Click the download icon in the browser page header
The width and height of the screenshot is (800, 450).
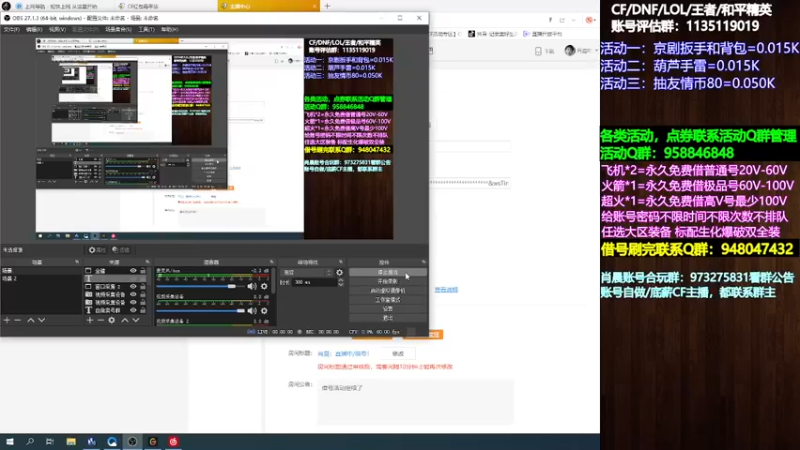click(x=538, y=51)
